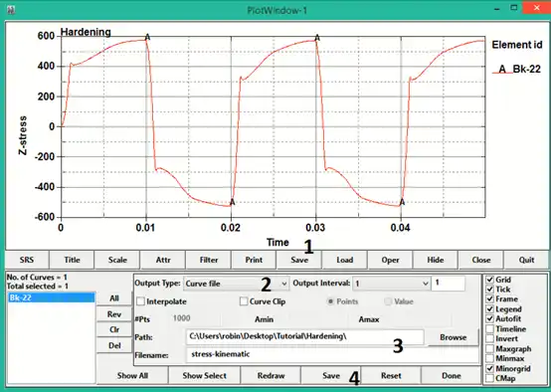Click the Filename input field
The width and height of the screenshot is (551, 392).
point(332,354)
